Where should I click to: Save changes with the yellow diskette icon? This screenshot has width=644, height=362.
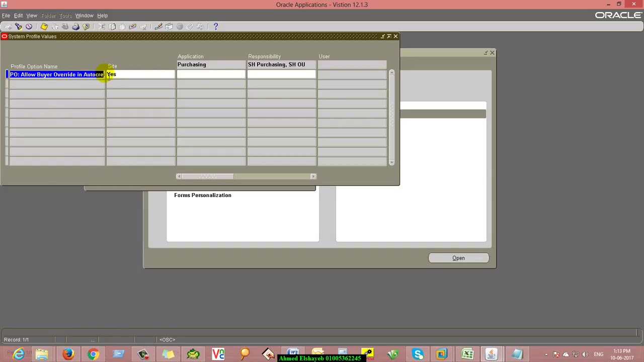(x=44, y=27)
